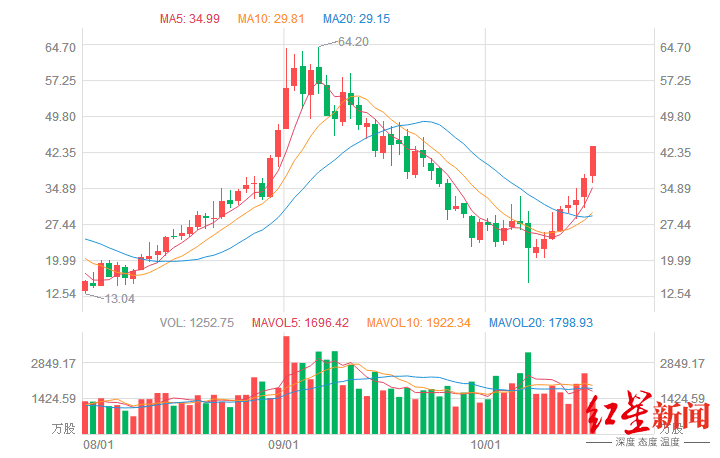The height and width of the screenshot is (458, 720).
Task: Click the MA5: 34.99 legend label
Action: (x=192, y=18)
